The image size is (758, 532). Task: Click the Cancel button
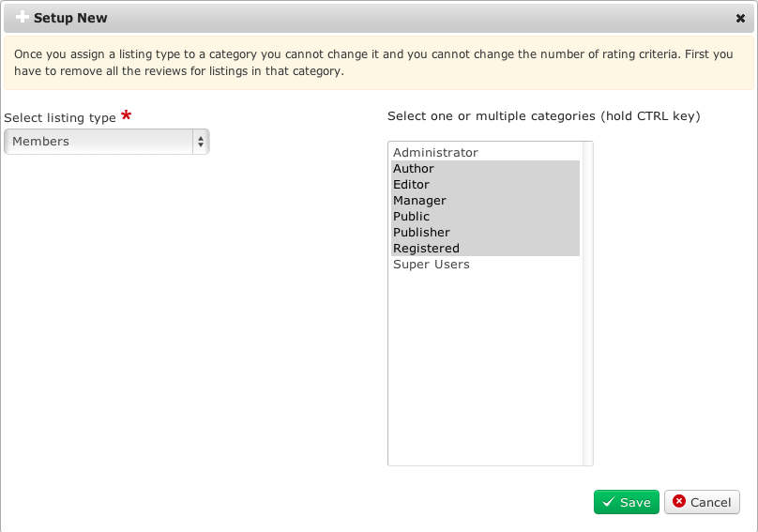702,502
